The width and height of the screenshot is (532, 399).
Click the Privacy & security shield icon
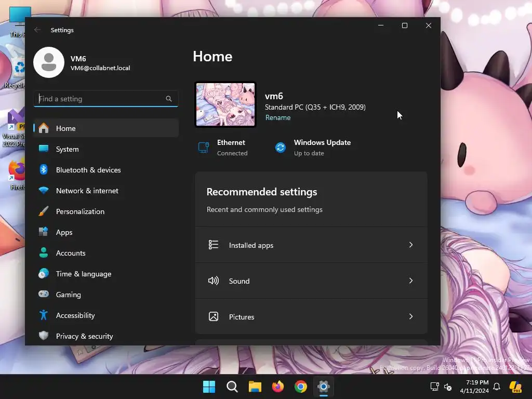[44, 336]
